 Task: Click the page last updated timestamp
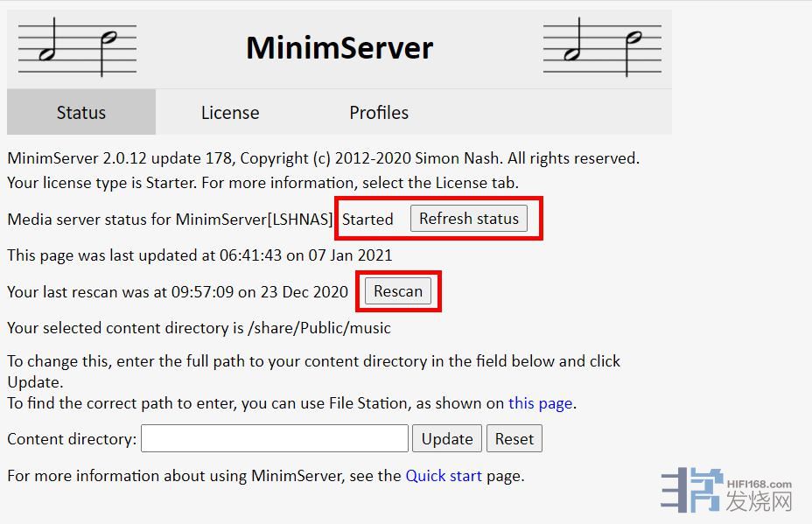pos(199,255)
